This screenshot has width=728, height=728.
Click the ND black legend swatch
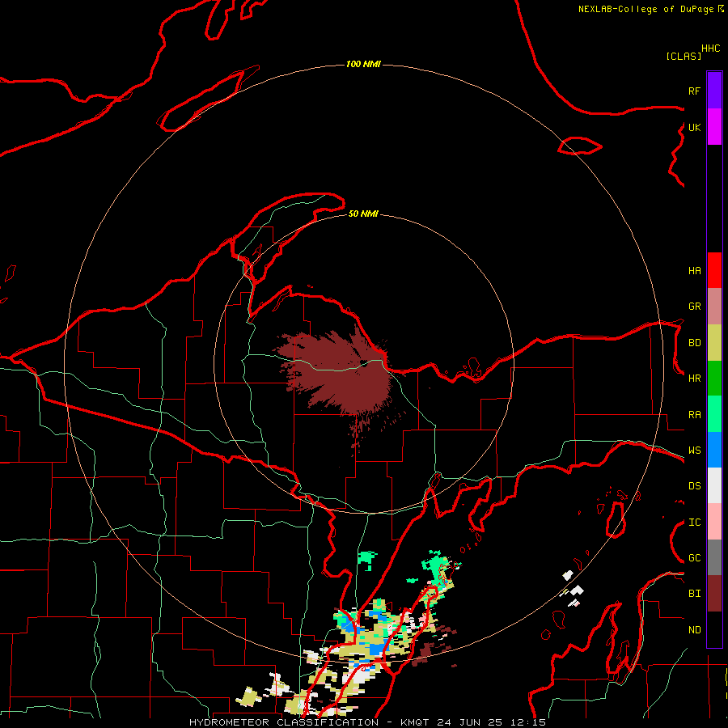pos(714,629)
